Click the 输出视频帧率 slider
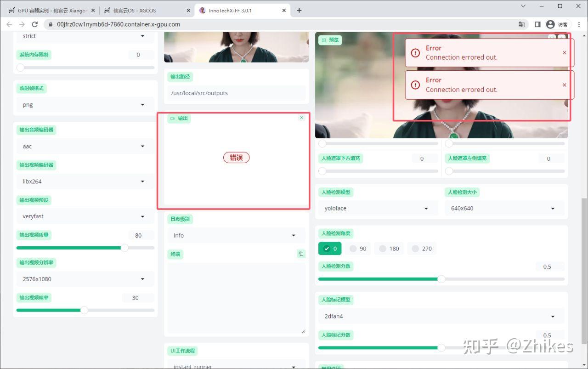The width and height of the screenshot is (588, 369). (85, 310)
